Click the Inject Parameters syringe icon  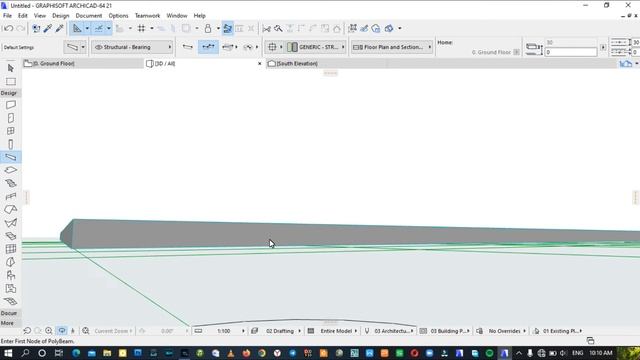point(60,28)
